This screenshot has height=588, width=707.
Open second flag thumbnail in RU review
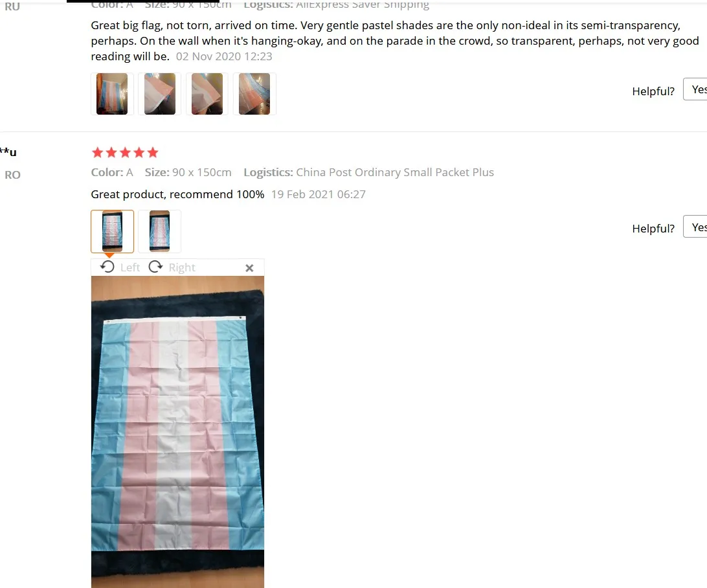(160, 94)
